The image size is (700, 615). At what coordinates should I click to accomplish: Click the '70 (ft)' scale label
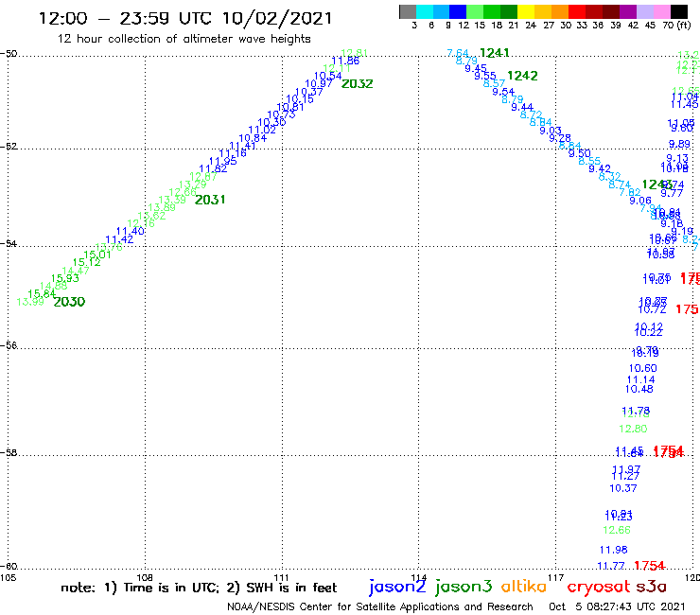click(676, 26)
